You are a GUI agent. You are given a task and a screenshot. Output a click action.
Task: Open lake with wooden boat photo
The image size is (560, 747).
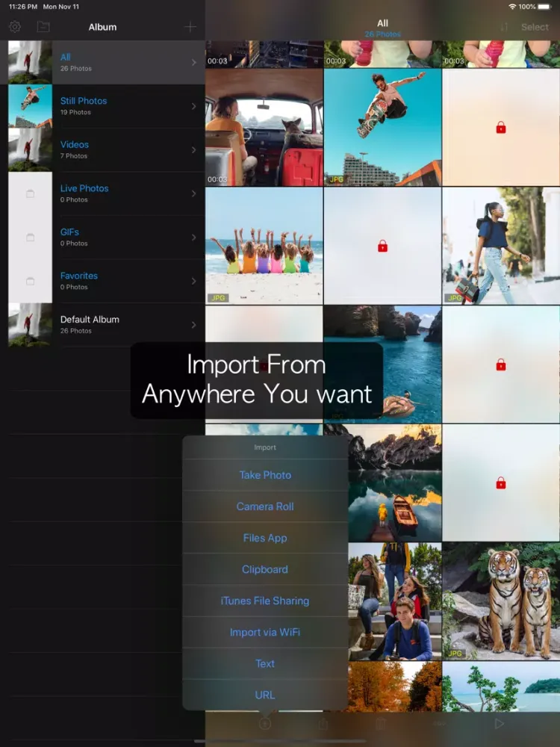click(395, 483)
